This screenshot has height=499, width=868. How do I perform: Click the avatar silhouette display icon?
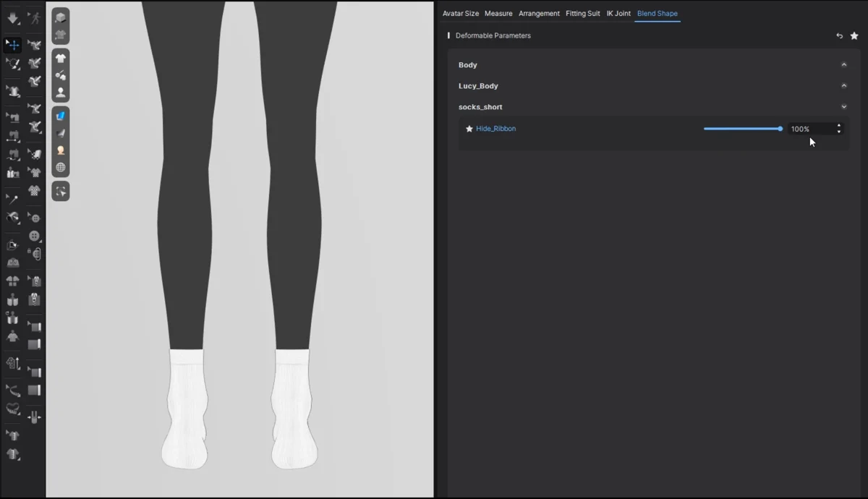(x=61, y=92)
